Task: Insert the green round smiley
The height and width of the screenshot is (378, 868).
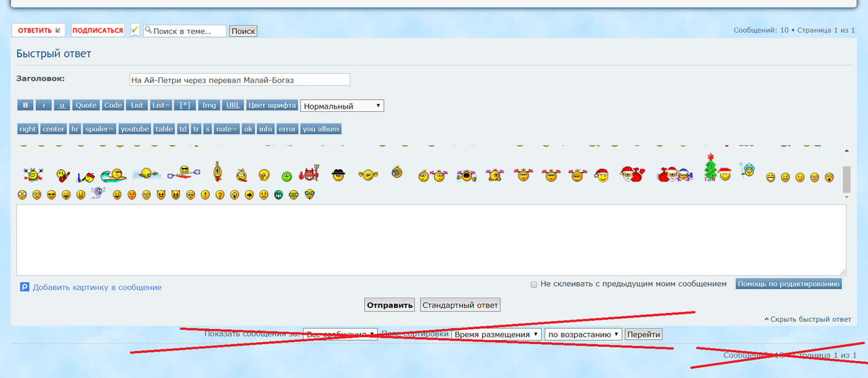Action: [x=287, y=176]
